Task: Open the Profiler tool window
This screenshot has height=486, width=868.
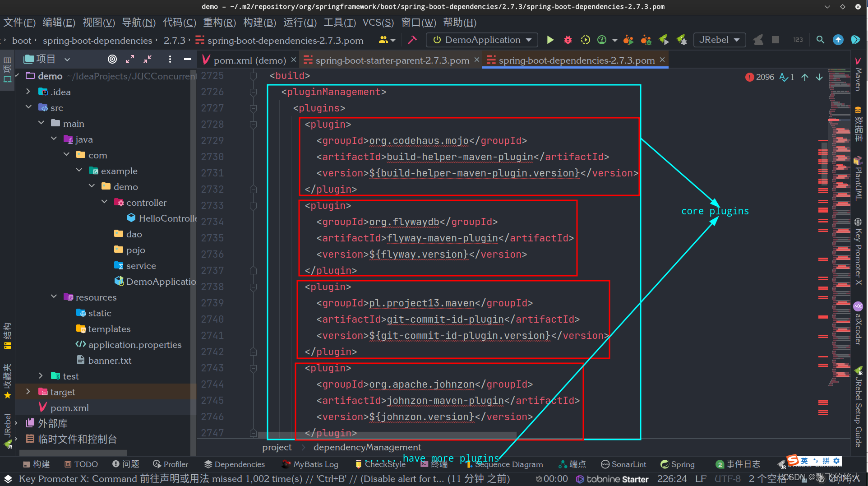Action: click(x=171, y=464)
